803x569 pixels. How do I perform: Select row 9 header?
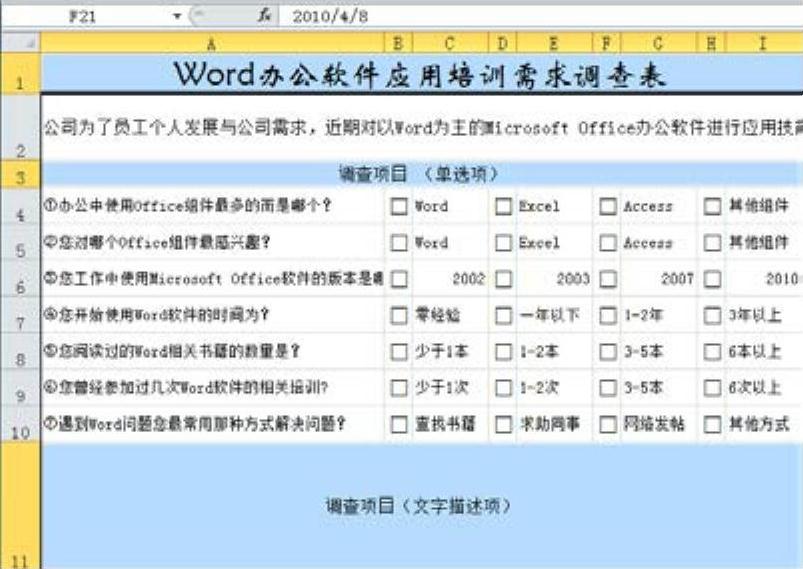pyautogui.click(x=20, y=388)
